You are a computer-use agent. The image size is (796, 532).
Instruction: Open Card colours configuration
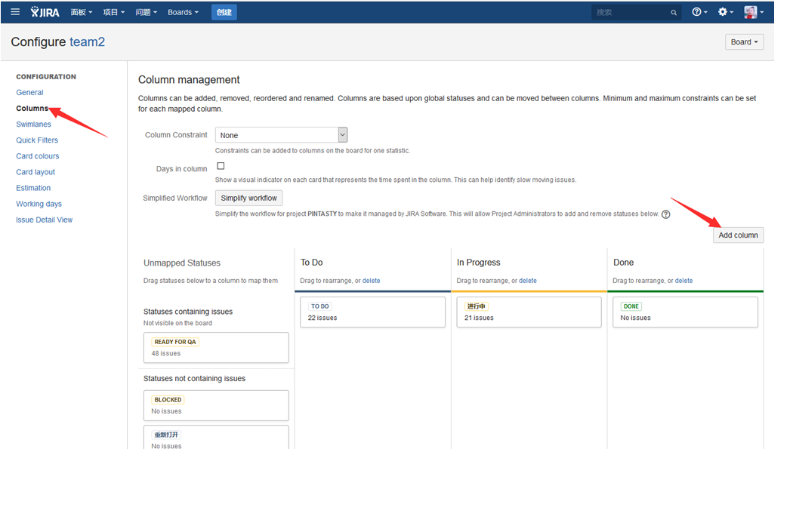38,156
